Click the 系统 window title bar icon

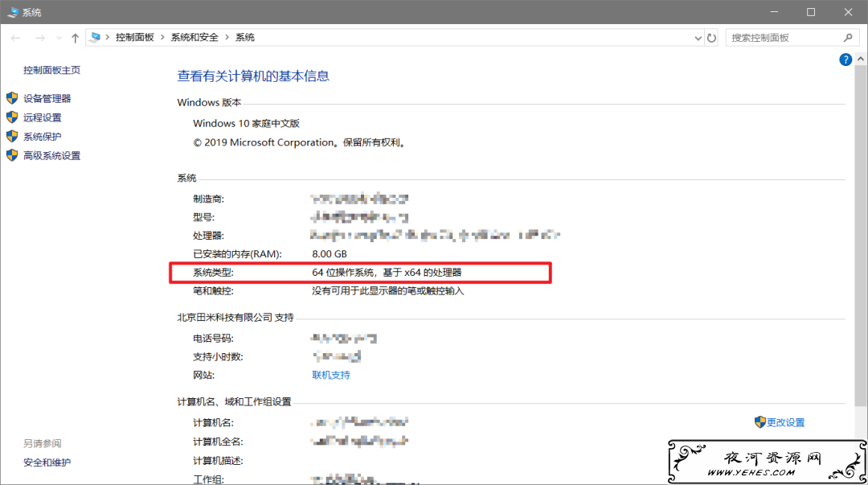pos(13,12)
